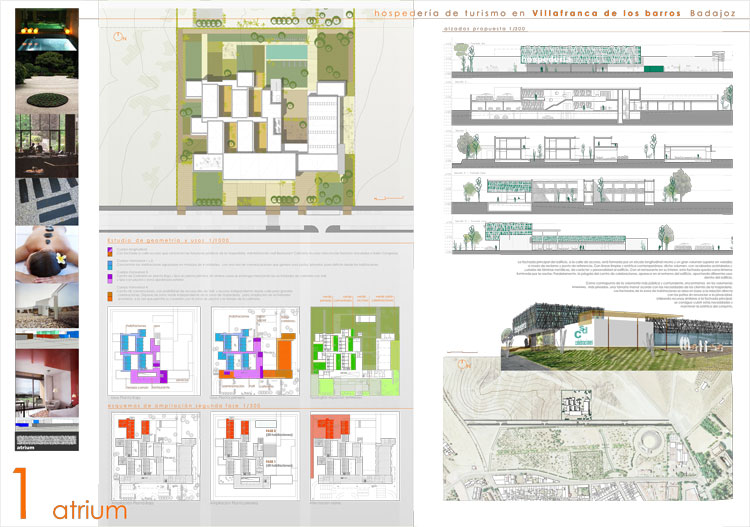Select the round floor grate photo

click(46, 98)
